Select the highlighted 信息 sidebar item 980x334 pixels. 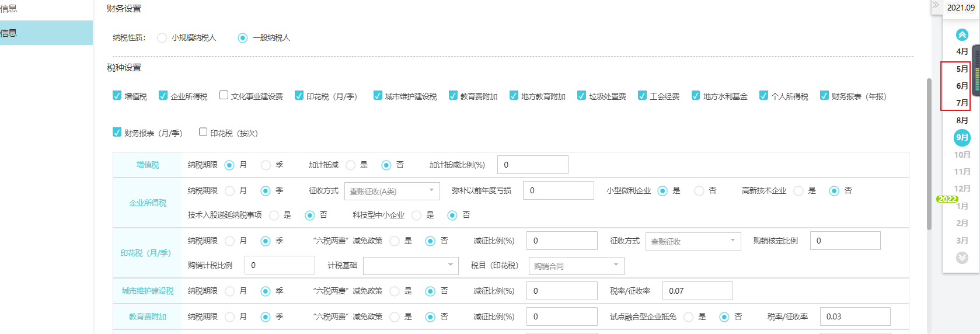46,33
